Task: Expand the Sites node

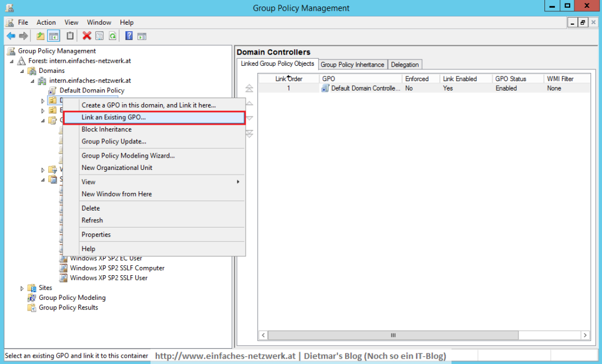Action: point(22,288)
